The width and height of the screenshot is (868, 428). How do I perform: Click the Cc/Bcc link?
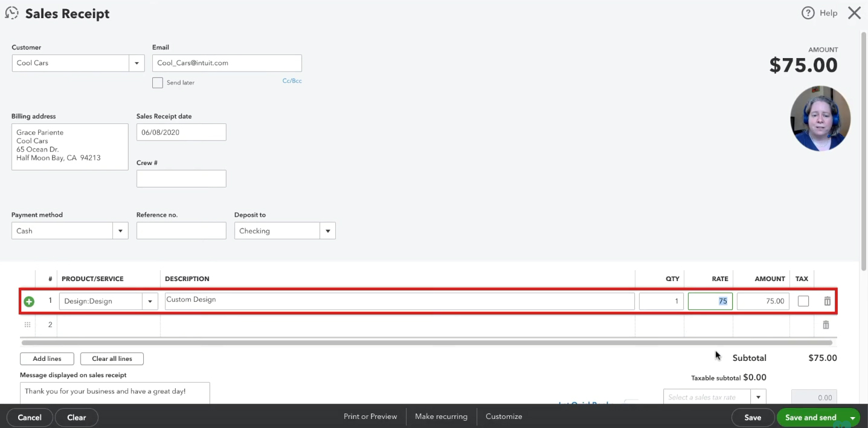292,80
